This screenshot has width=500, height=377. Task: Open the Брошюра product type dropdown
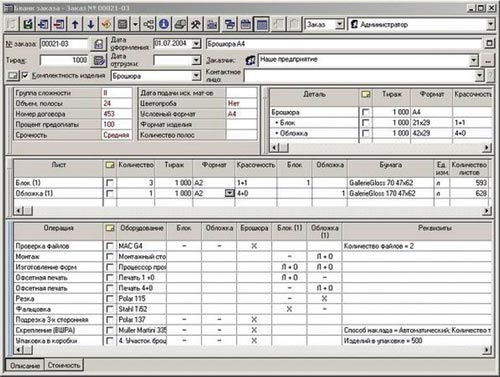click(x=197, y=76)
